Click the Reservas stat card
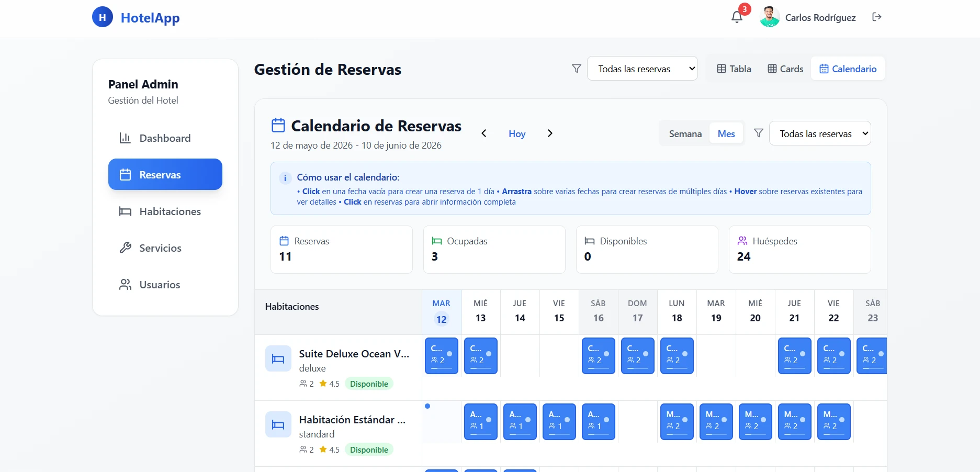980x472 pixels. [342, 250]
